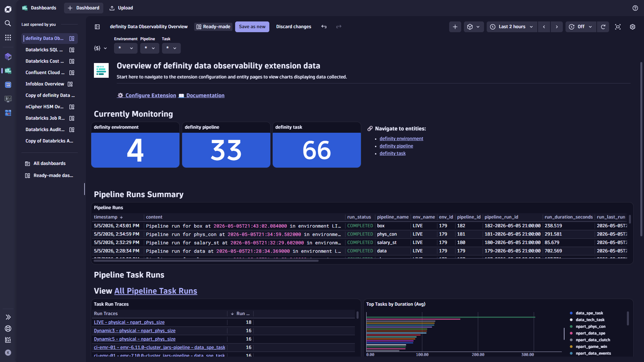Click ready-made icon next to Infoblox Overview
The width and height of the screenshot is (644, 362).
pyautogui.click(x=70, y=84)
